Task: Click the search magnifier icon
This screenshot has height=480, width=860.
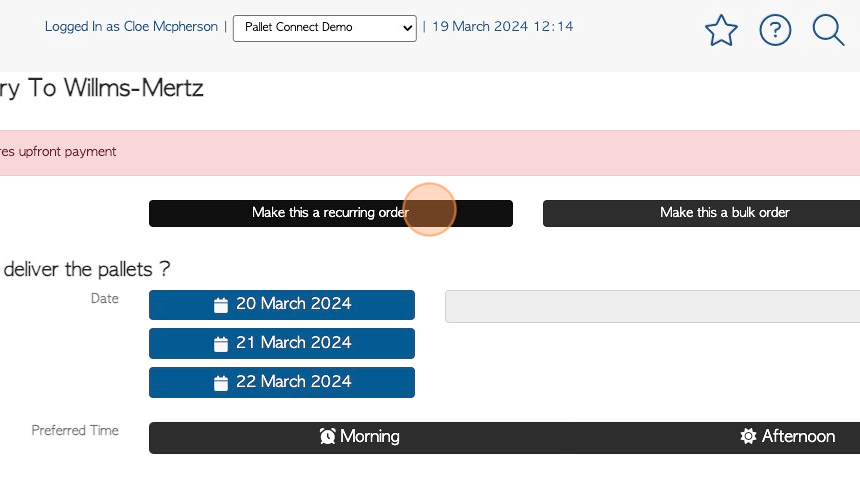Action: pos(828,30)
